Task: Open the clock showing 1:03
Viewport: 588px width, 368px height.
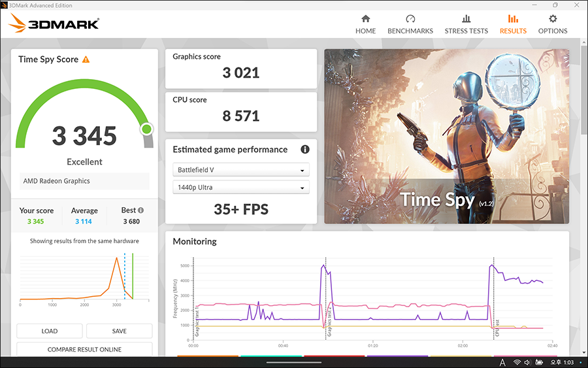Action: tap(562, 362)
